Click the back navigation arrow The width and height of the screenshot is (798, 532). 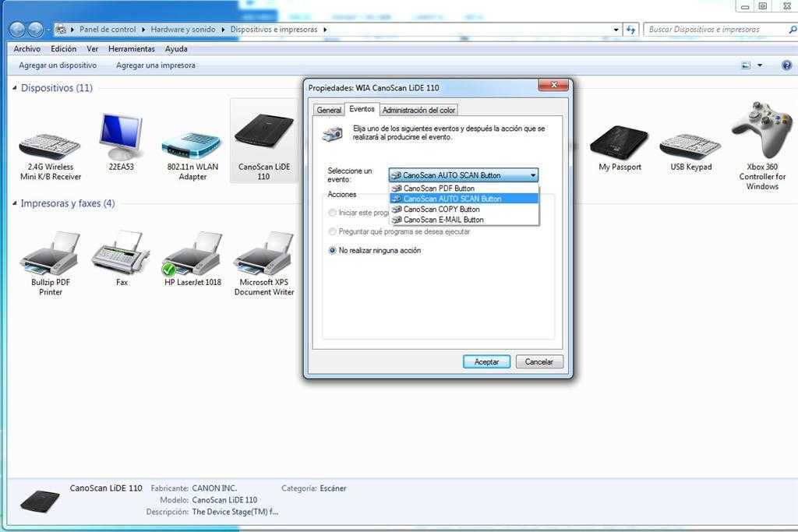(x=17, y=30)
